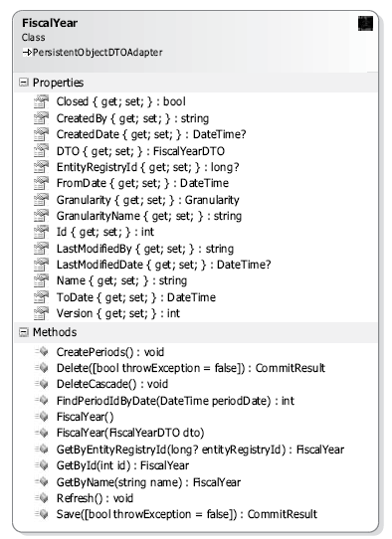This screenshot has width=392, height=539.
Task: Select the property icon beside Version
Action: pyautogui.click(x=41, y=313)
